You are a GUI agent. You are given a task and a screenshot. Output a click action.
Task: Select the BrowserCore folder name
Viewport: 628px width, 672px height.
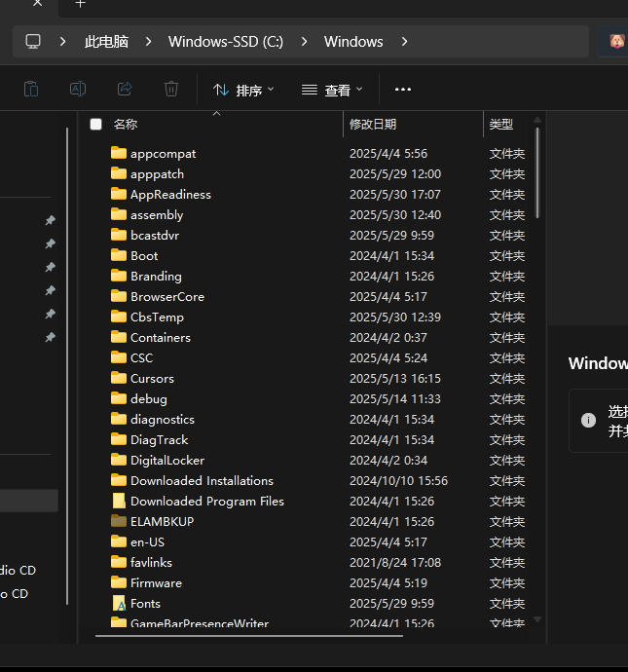click(167, 297)
